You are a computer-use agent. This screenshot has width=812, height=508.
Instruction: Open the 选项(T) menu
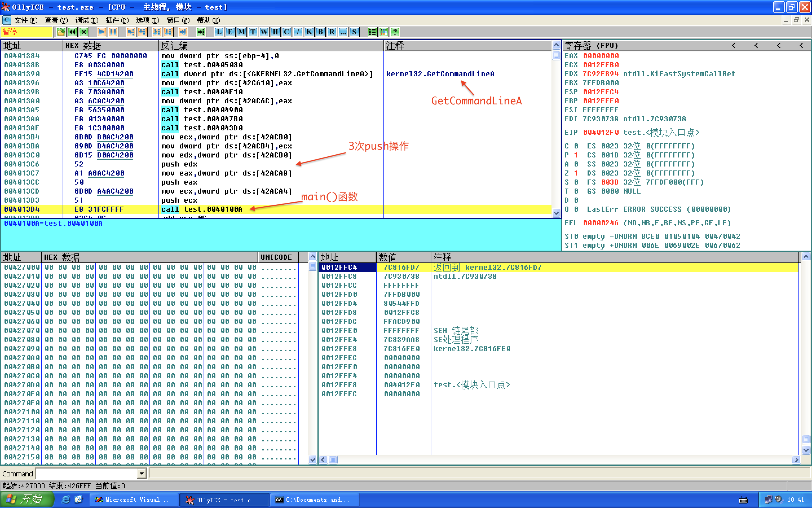coord(148,20)
